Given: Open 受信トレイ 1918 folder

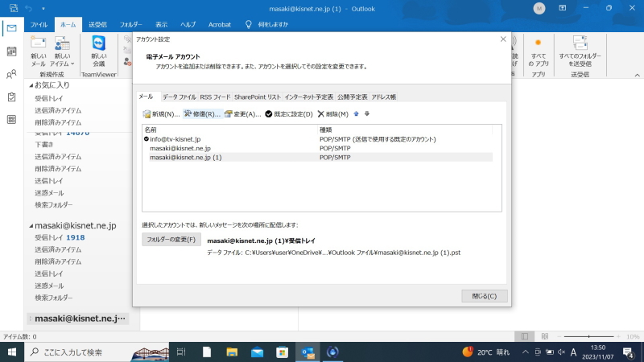Looking at the screenshot, I should (60, 237).
